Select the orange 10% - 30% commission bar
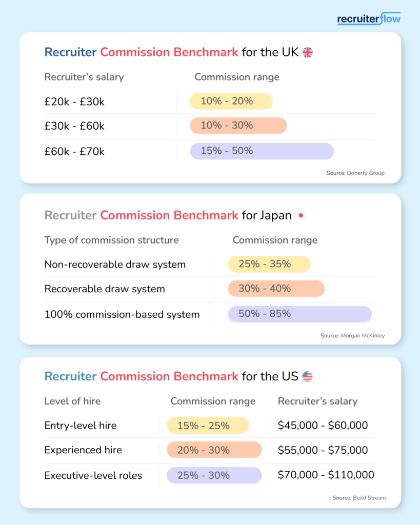The width and height of the screenshot is (420, 525). pos(238,126)
